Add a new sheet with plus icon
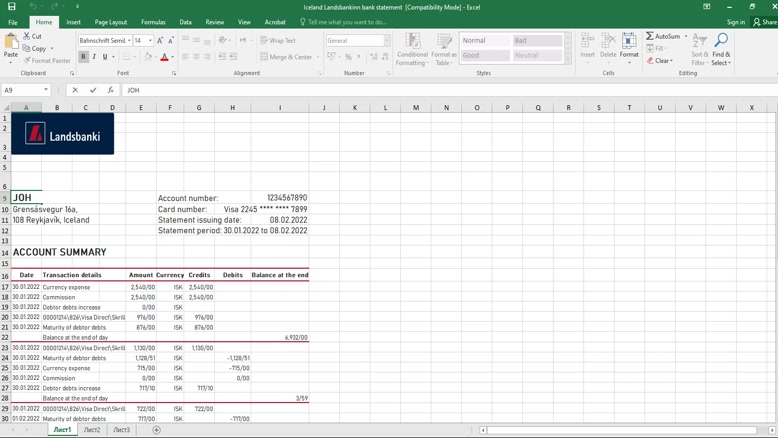The height and width of the screenshot is (438, 778). coord(156,430)
